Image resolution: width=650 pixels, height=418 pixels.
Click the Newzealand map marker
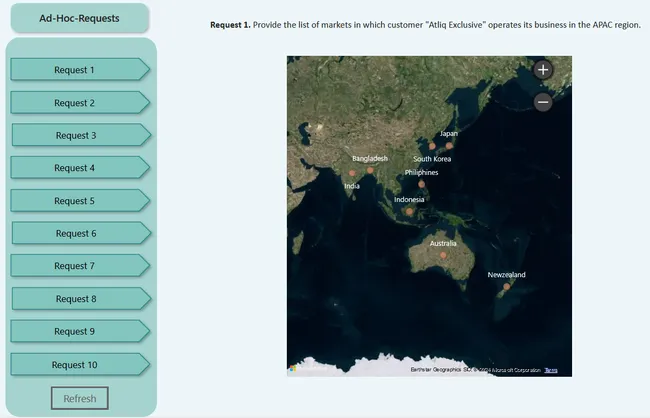[x=506, y=286]
